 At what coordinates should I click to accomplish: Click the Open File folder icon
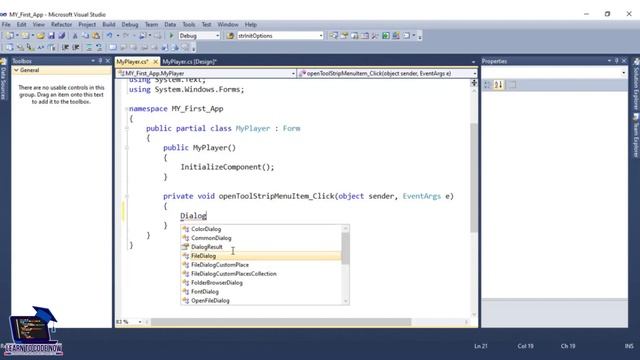click(40, 36)
